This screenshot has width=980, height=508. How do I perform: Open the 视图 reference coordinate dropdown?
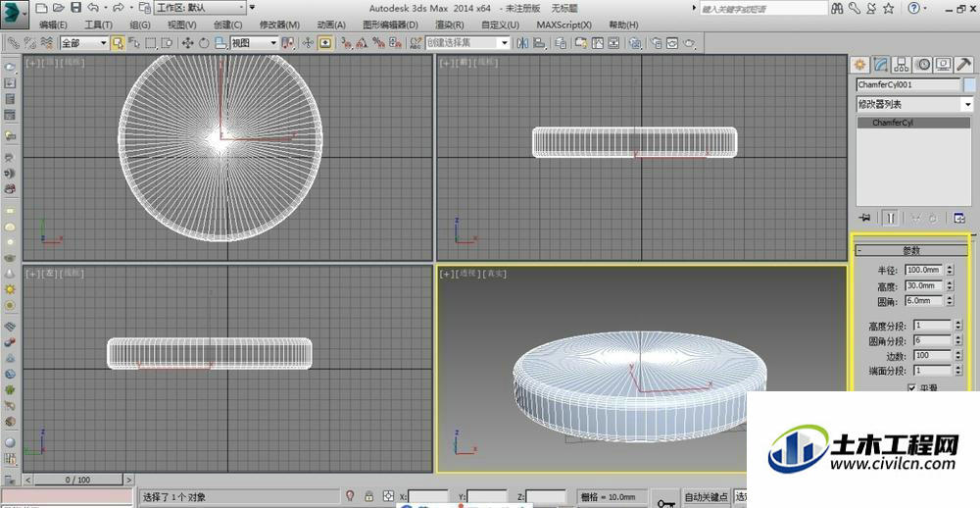coord(254,42)
